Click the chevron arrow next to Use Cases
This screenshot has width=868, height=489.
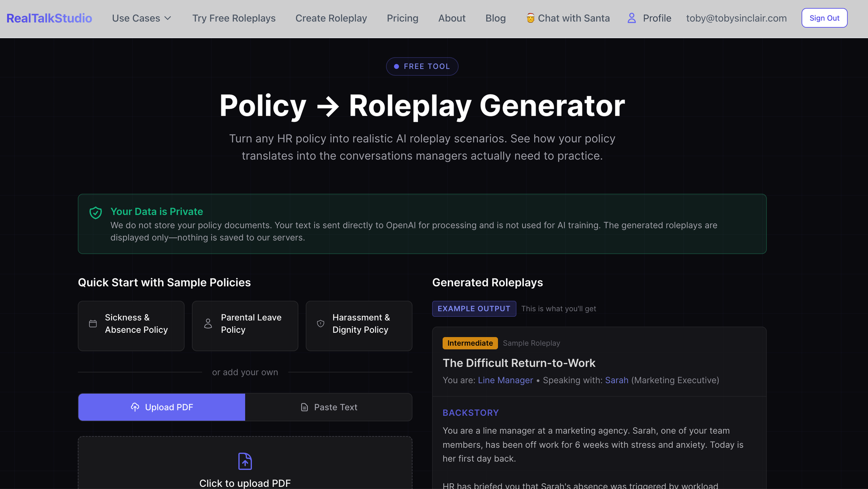coord(168,18)
